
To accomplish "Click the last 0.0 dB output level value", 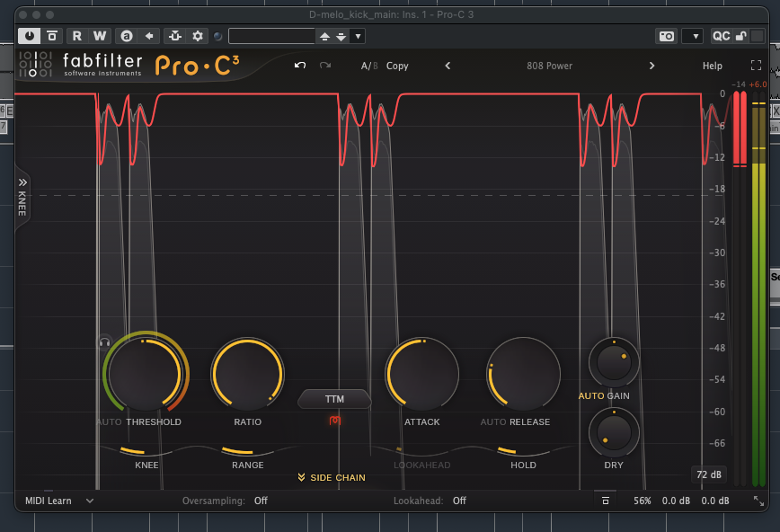I will (x=714, y=501).
